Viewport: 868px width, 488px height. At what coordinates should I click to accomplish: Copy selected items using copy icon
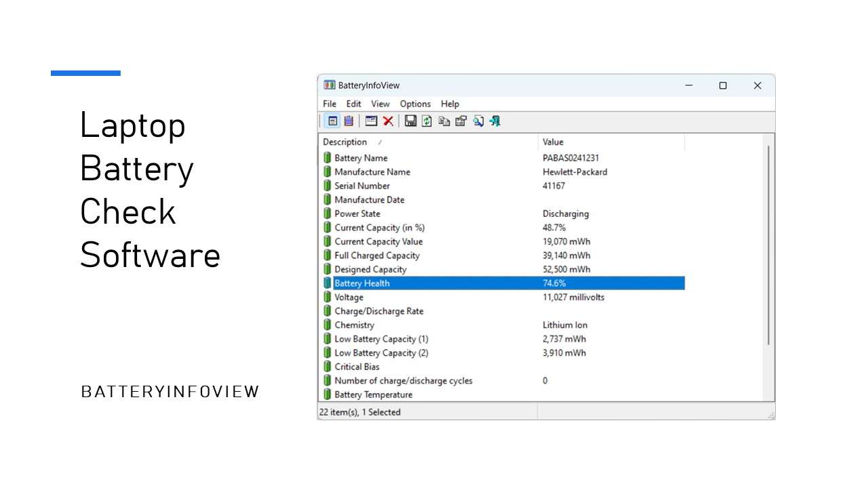(444, 121)
